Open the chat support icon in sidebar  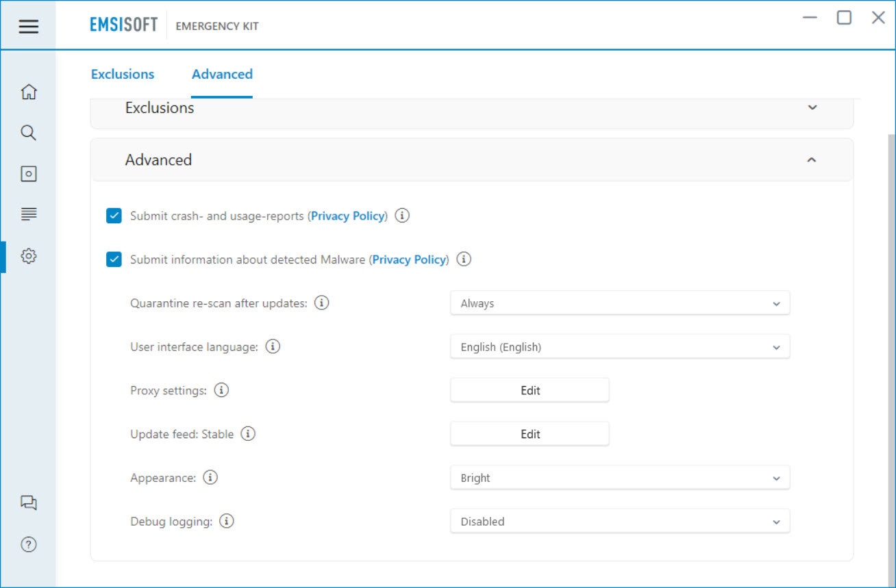(28, 503)
